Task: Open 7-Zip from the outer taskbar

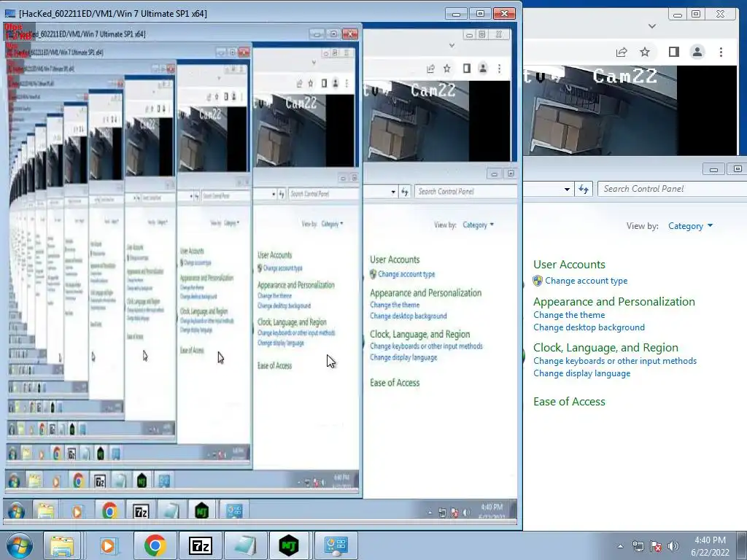Action: tap(200, 545)
